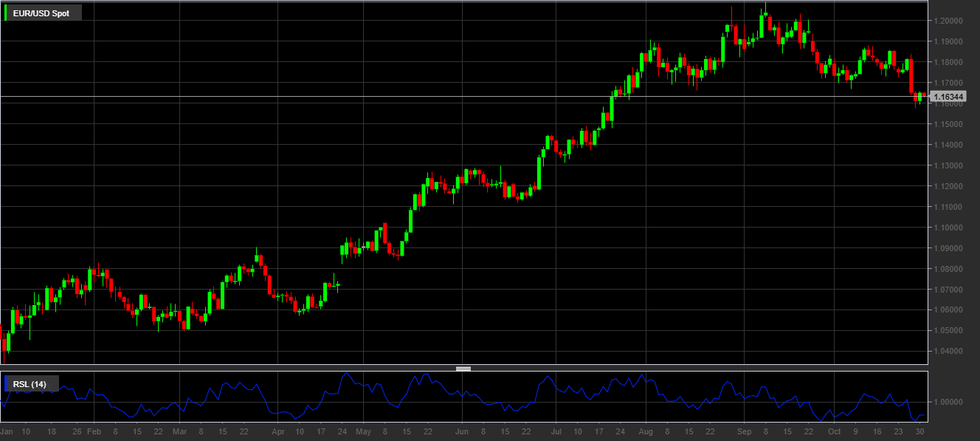Click the 1.09000 price axis label
The width and height of the screenshot is (980, 441).
949,248
